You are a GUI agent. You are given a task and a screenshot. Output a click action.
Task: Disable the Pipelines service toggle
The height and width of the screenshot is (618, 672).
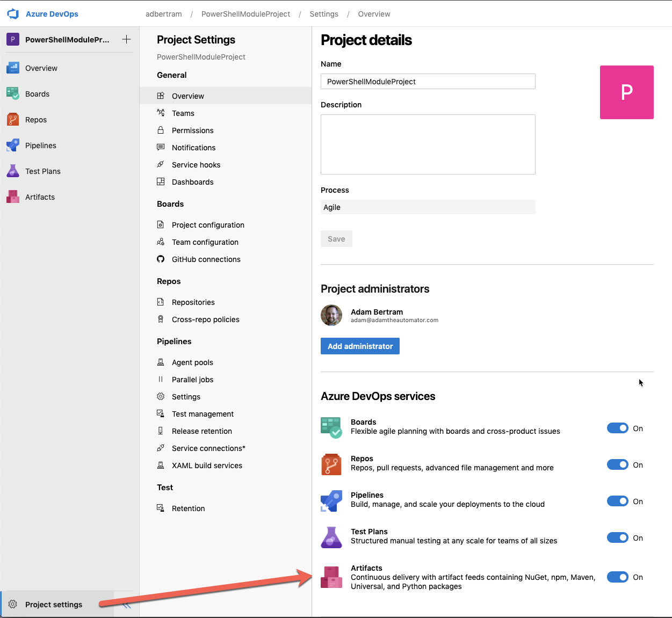(618, 501)
